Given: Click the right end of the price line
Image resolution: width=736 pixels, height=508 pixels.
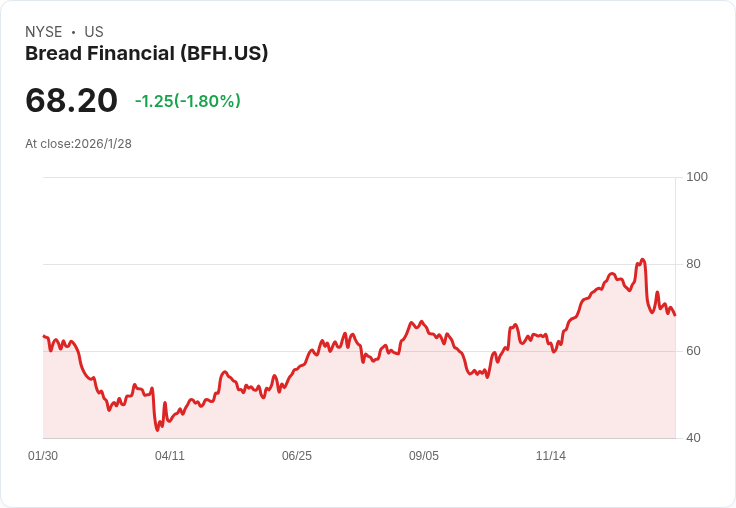Looking at the screenshot, I should point(675,315).
